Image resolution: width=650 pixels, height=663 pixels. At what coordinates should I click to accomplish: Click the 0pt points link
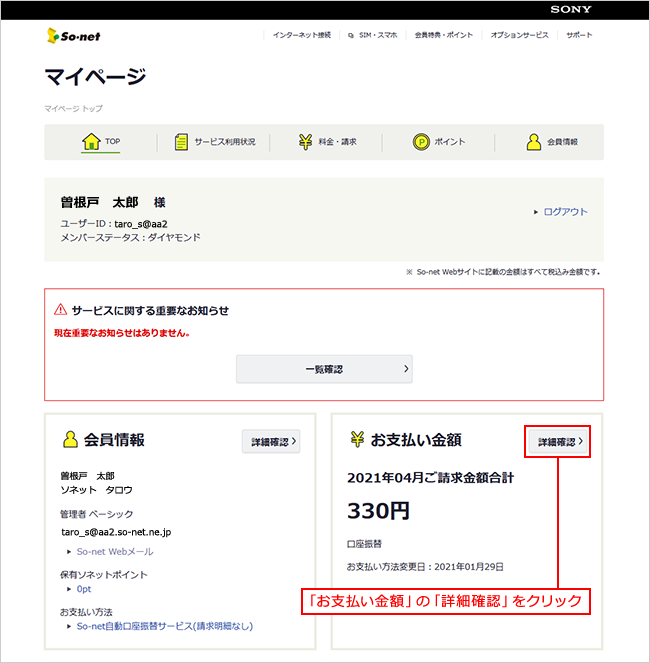84,589
